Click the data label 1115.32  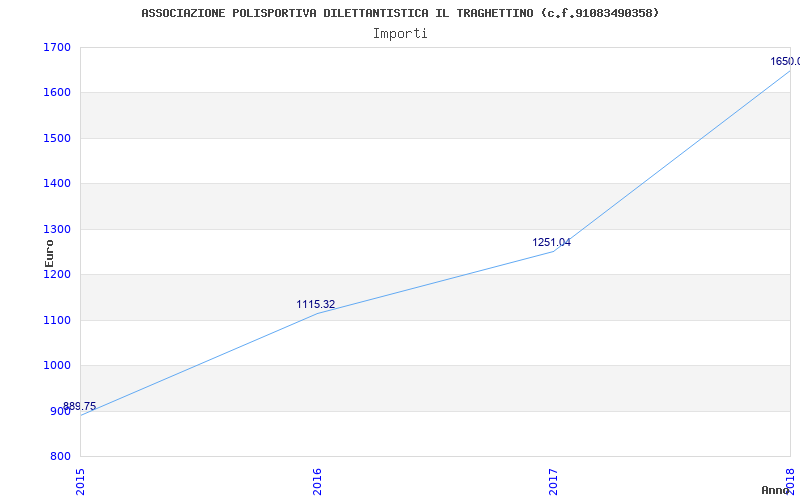click(x=316, y=305)
